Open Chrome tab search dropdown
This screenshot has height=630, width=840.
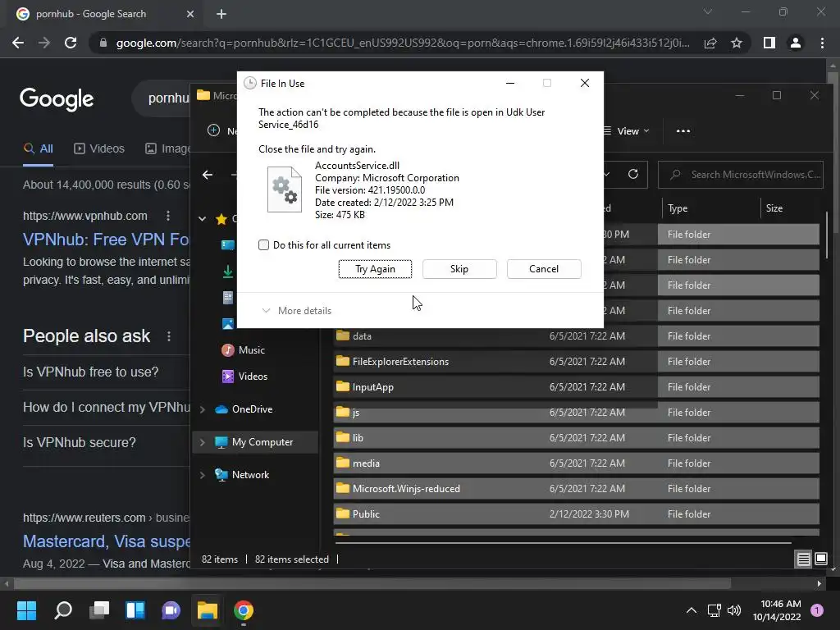coord(708,11)
